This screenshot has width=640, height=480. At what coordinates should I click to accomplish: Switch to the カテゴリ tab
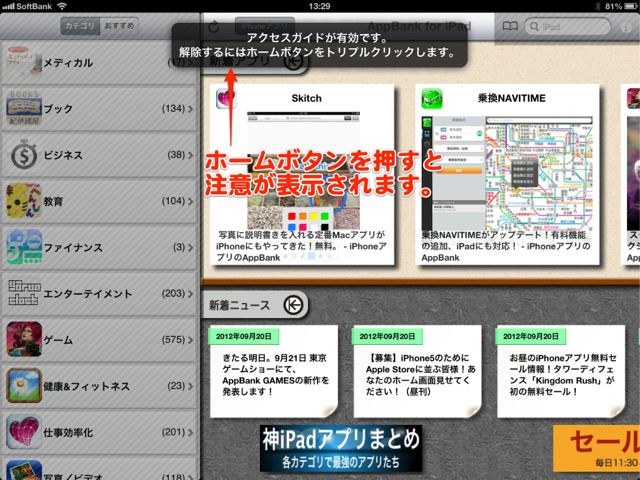(x=80, y=26)
